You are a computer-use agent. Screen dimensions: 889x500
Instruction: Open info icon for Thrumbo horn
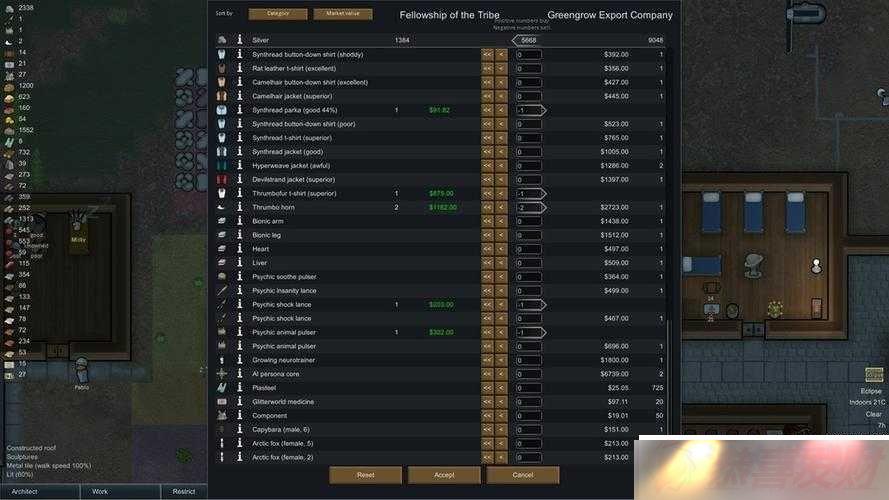239,207
